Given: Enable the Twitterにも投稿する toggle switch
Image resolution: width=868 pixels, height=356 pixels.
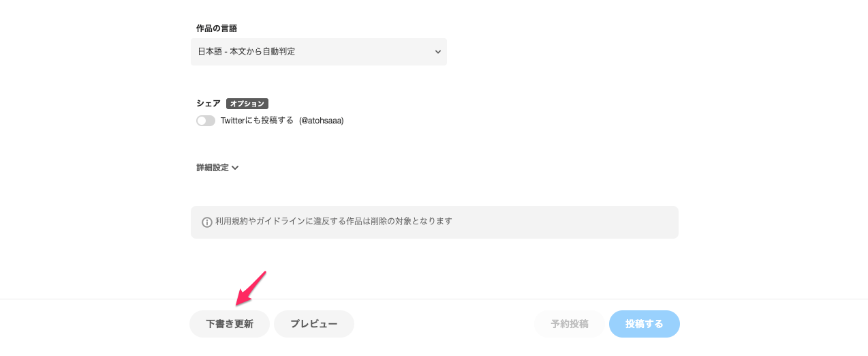Looking at the screenshot, I should [x=206, y=121].
